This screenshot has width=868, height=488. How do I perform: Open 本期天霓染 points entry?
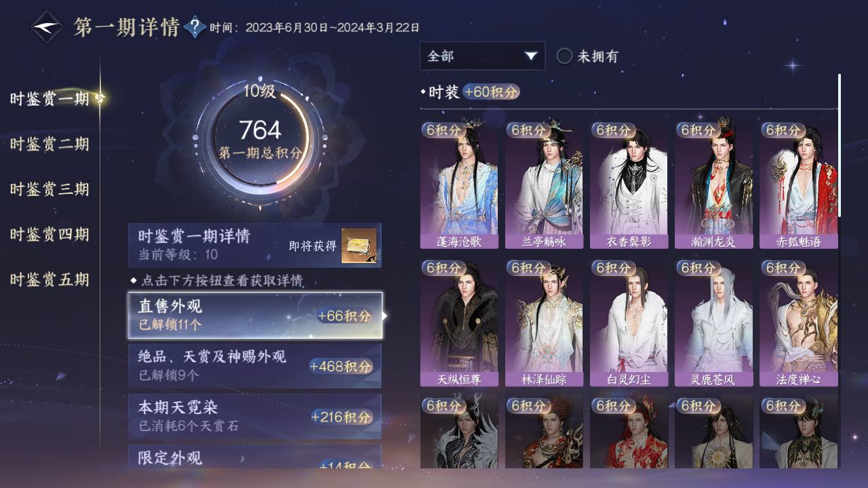255,416
